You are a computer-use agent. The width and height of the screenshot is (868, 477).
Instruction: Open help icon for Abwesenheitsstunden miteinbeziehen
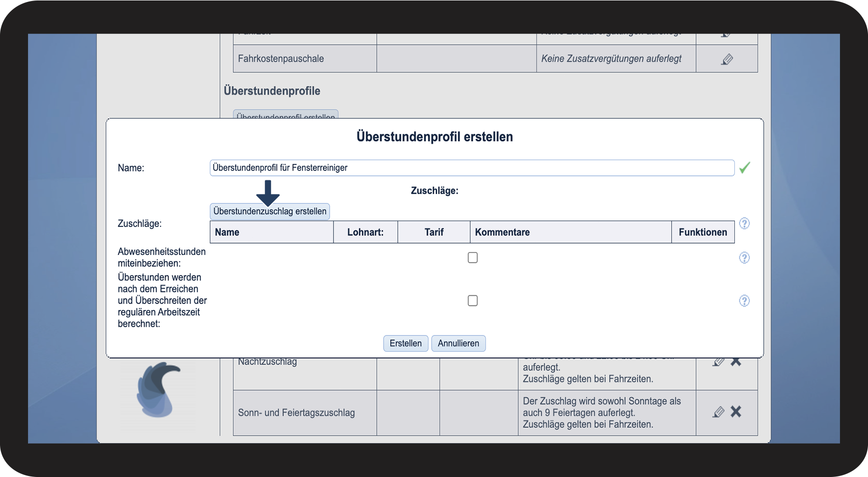click(744, 258)
